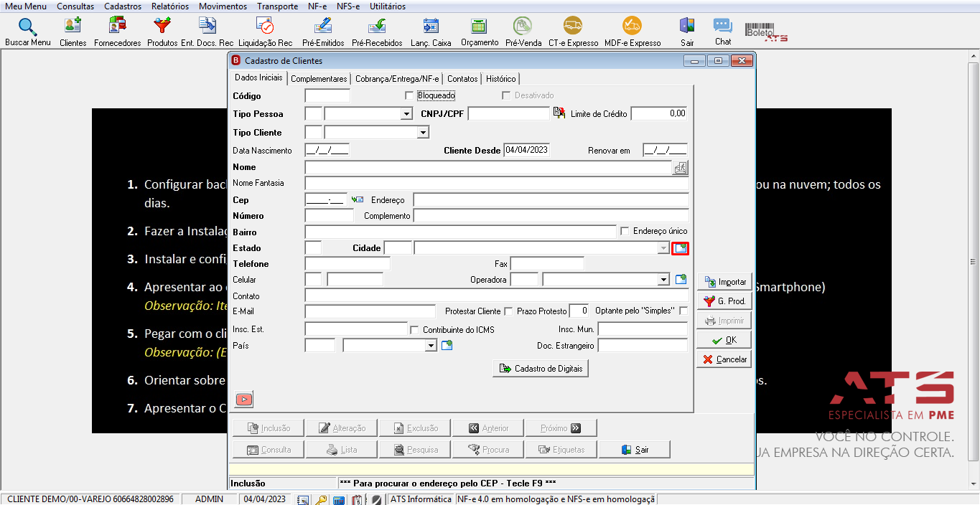980x505 pixels.
Task: Enable the Bloqueado checkbox
Action: [409, 95]
